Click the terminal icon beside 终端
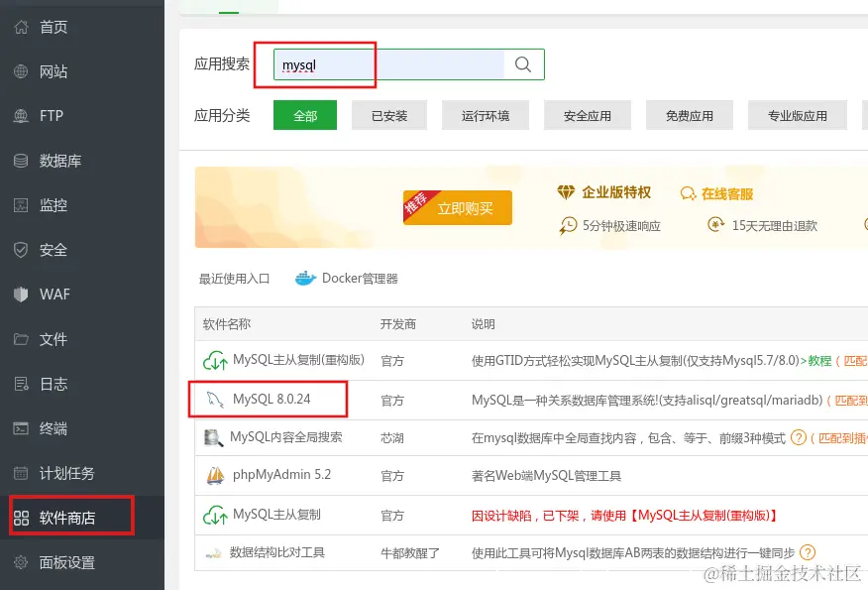The image size is (868, 590). (x=21, y=428)
